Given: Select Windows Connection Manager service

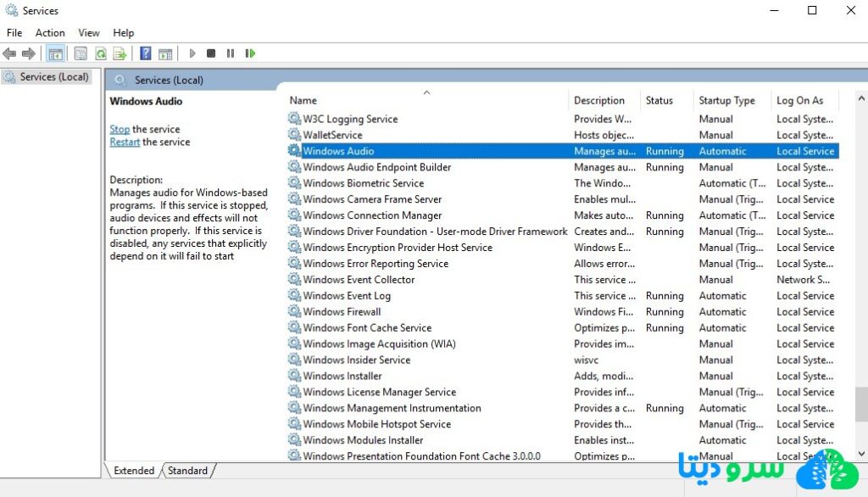Looking at the screenshot, I should (373, 215).
